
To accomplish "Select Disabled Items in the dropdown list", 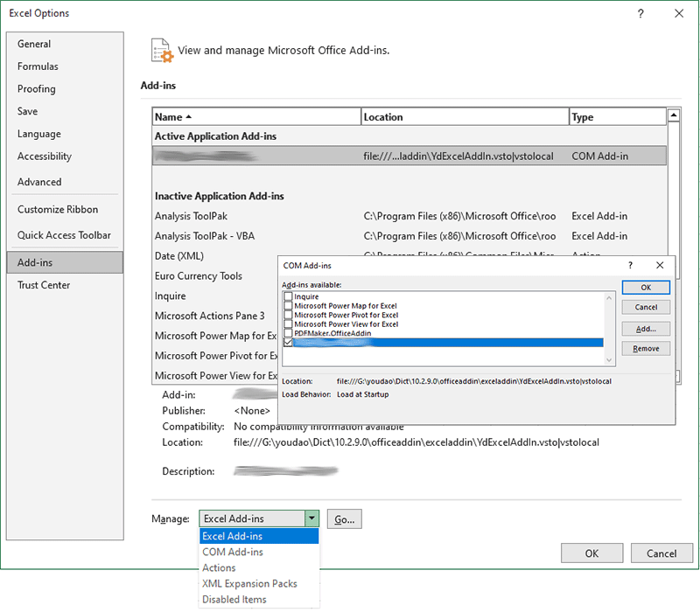I will pyautogui.click(x=234, y=600).
